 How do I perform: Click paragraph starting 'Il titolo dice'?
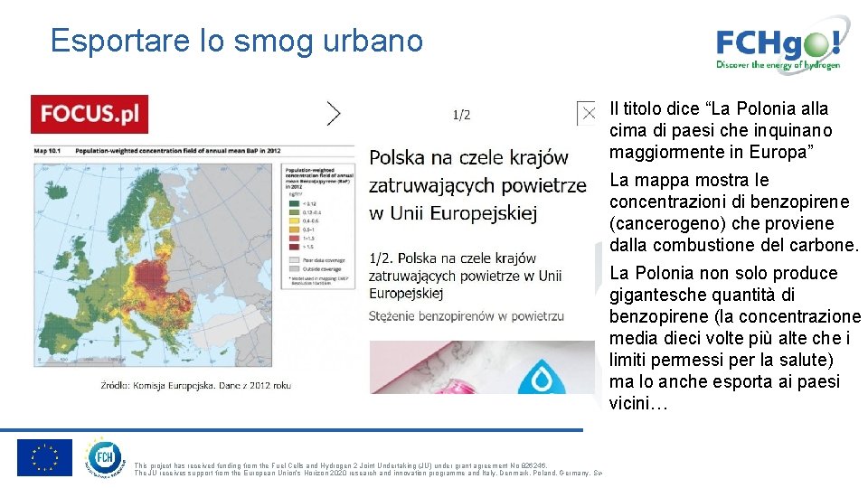click(x=720, y=130)
